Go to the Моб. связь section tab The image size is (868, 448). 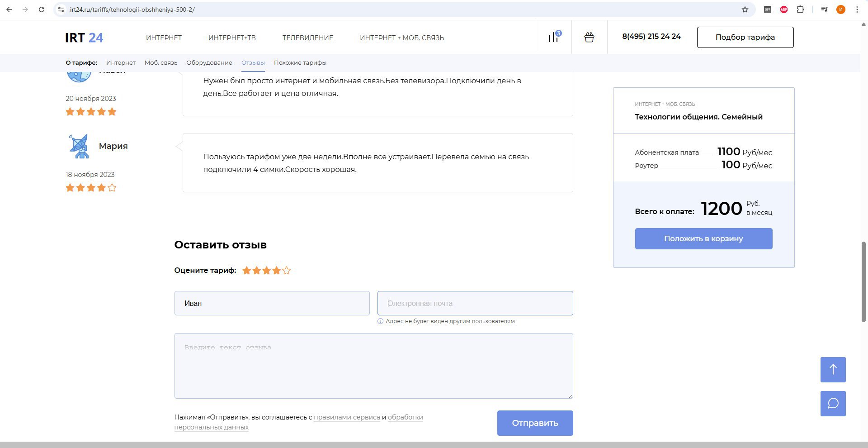click(x=161, y=63)
